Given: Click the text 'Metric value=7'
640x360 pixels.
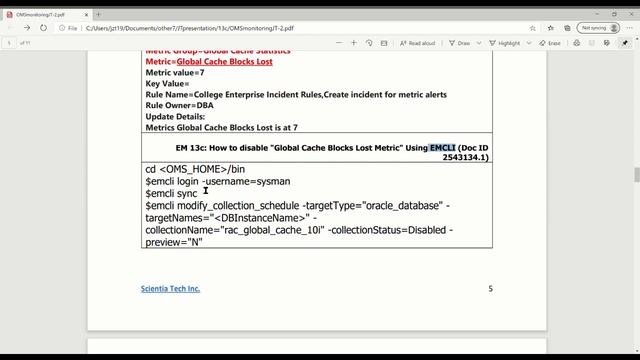Looking at the screenshot, I should coord(175,73).
